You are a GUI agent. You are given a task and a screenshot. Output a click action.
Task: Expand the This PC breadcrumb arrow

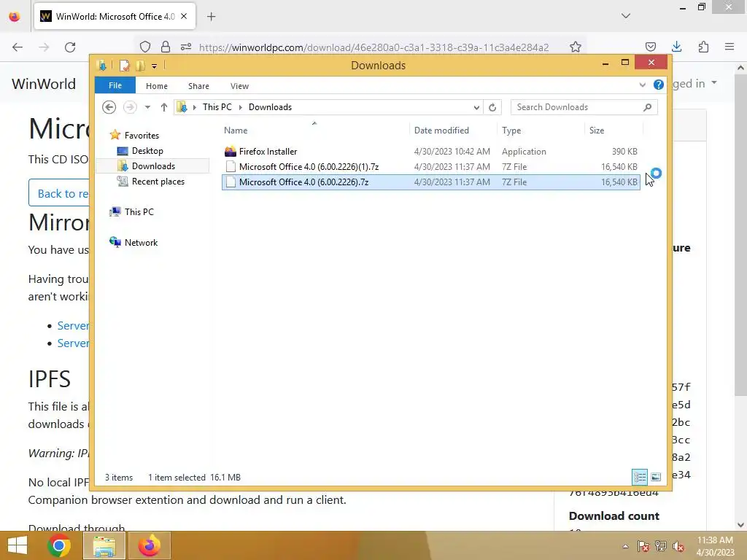point(241,107)
